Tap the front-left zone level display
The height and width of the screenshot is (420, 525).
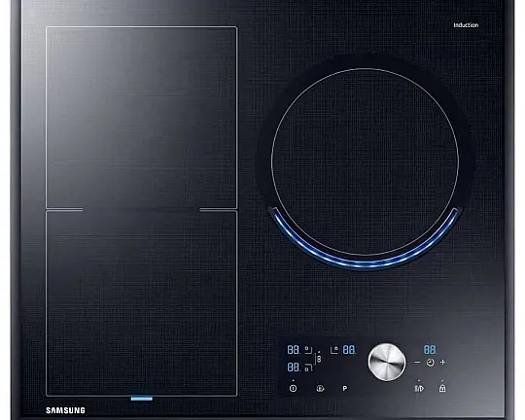coord(294,367)
